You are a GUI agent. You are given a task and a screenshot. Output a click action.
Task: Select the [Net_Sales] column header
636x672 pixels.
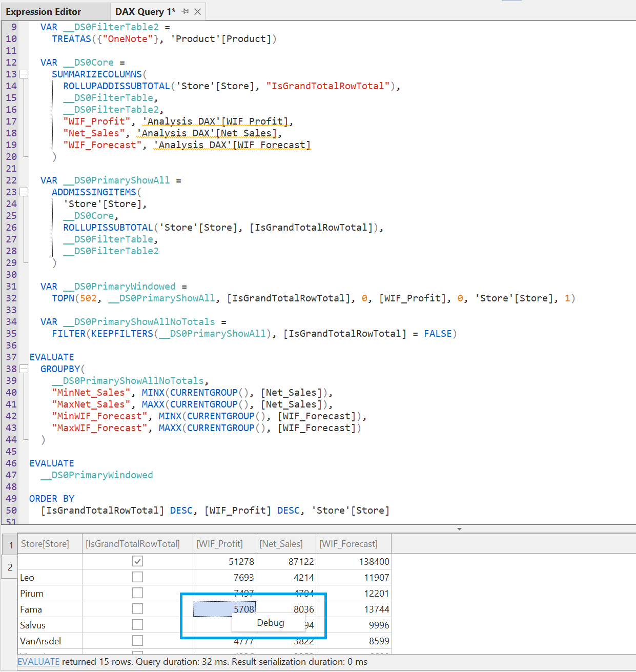coord(281,543)
